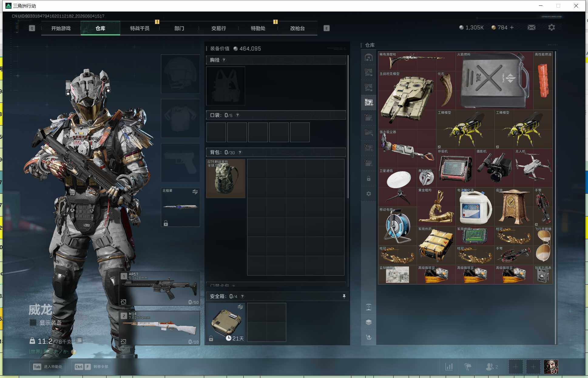Open warehouse sidebar gear settings
The image size is (588, 378).
tap(369, 194)
